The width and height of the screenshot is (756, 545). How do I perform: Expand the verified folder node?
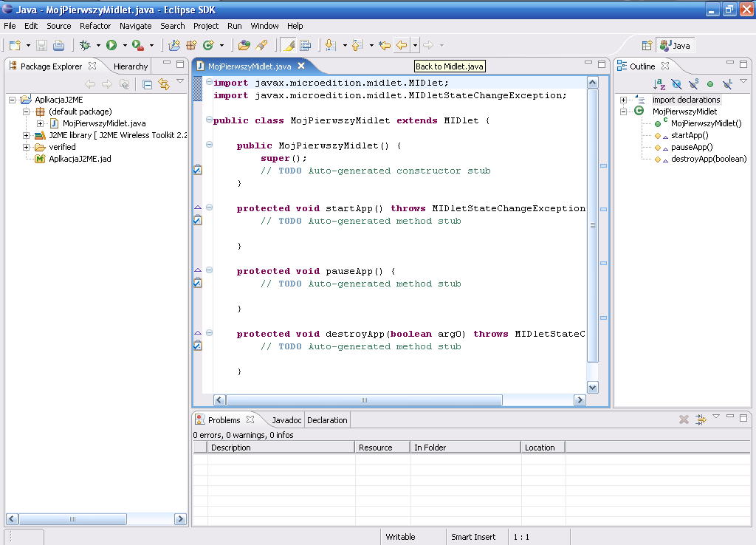26,147
